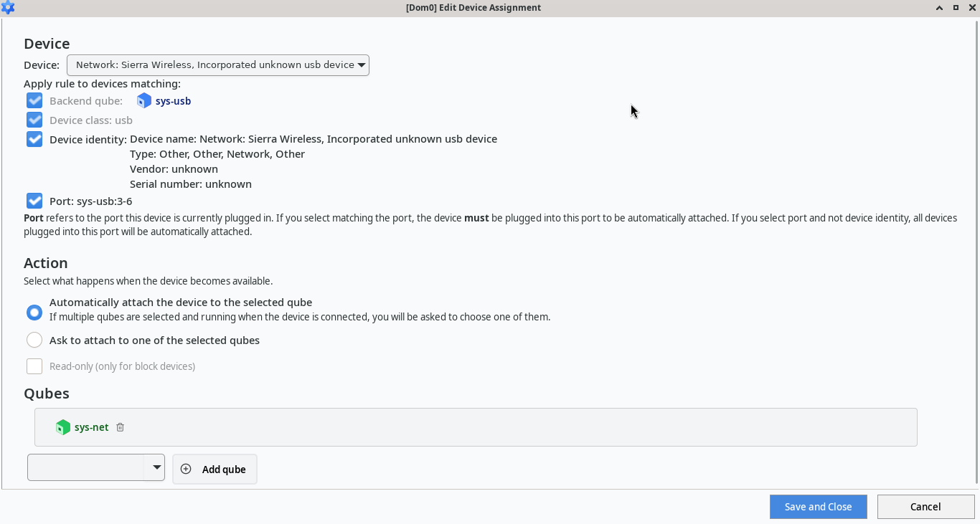
Task: Uncheck the Device identity checkbox
Action: click(x=34, y=139)
